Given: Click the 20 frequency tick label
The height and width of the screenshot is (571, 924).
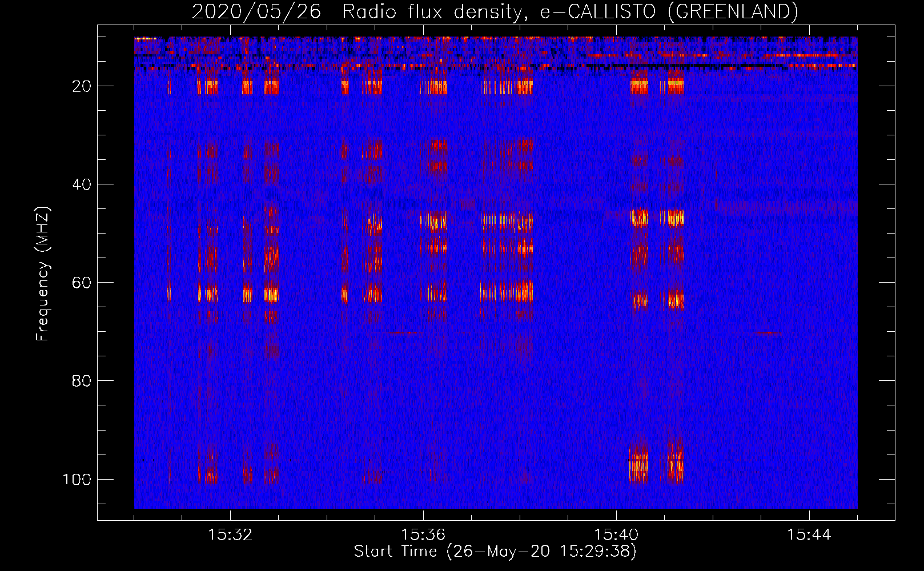Looking at the screenshot, I should (82, 86).
